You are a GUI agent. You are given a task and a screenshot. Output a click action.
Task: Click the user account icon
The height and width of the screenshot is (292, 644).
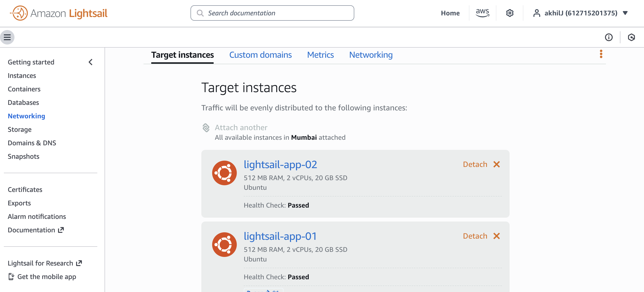(x=537, y=13)
